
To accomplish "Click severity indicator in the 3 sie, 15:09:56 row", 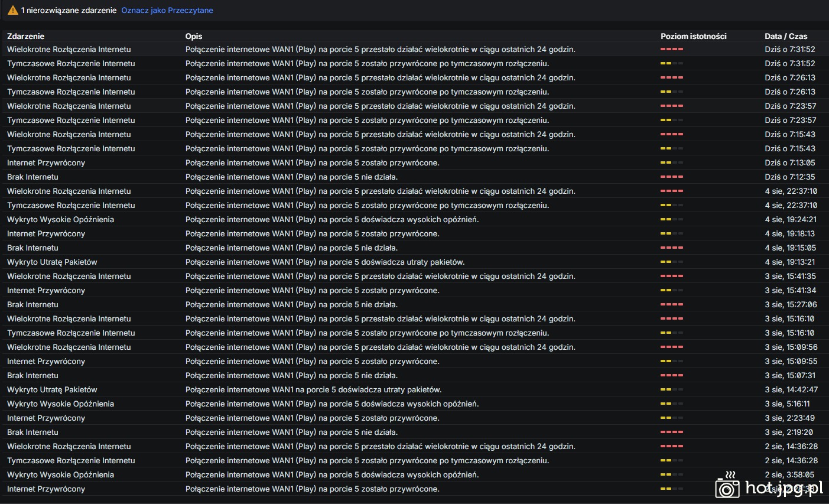I will [x=672, y=347].
